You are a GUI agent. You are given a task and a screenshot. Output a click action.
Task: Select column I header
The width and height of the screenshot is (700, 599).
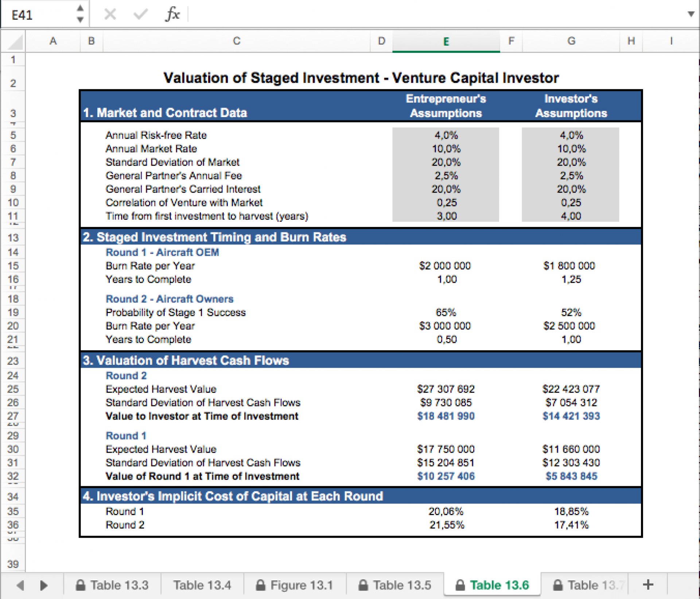671,41
